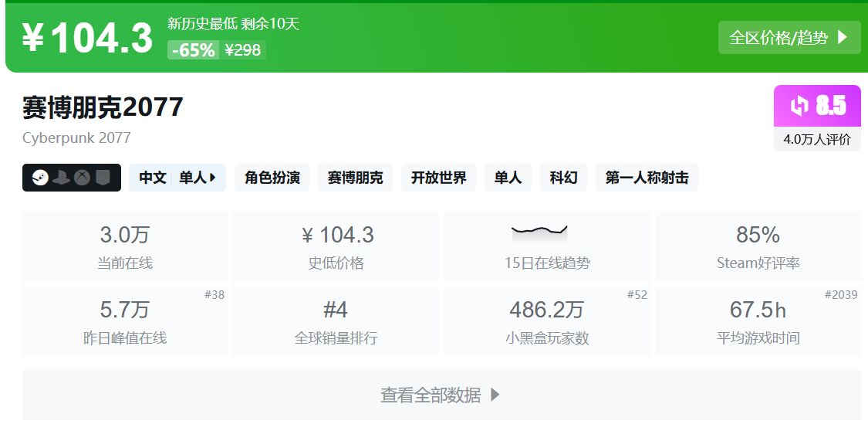Click the 新历史最低 剩余10天 notice
The height and width of the screenshot is (424, 868).
coord(233,24)
